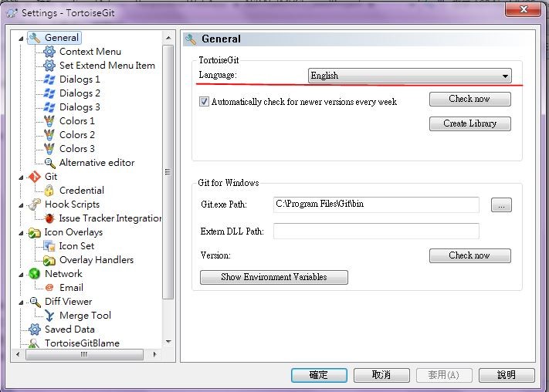The width and height of the screenshot is (549, 392).
Task: Browse for Git.exe path with ... button
Action: coord(501,205)
